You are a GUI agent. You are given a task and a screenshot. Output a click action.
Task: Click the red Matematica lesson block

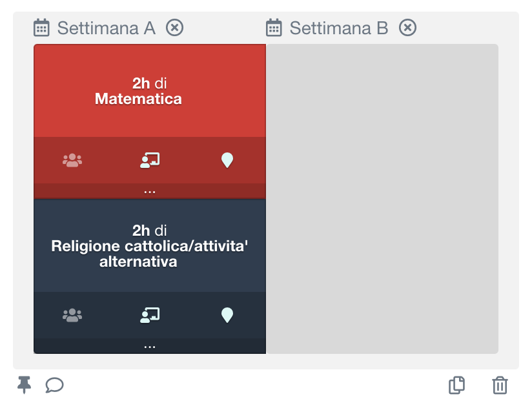149,89
